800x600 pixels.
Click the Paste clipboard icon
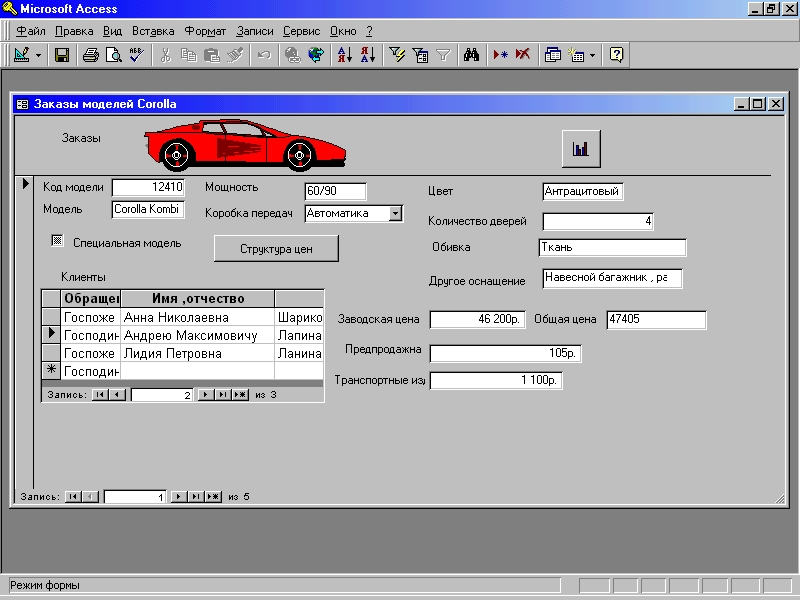[x=211, y=55]
